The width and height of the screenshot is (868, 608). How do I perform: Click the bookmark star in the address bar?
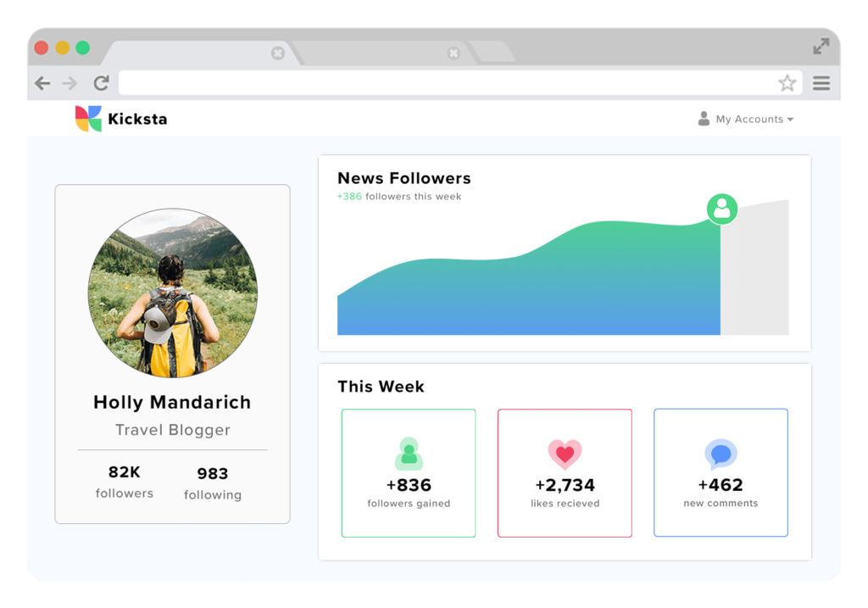coord(789,82)
